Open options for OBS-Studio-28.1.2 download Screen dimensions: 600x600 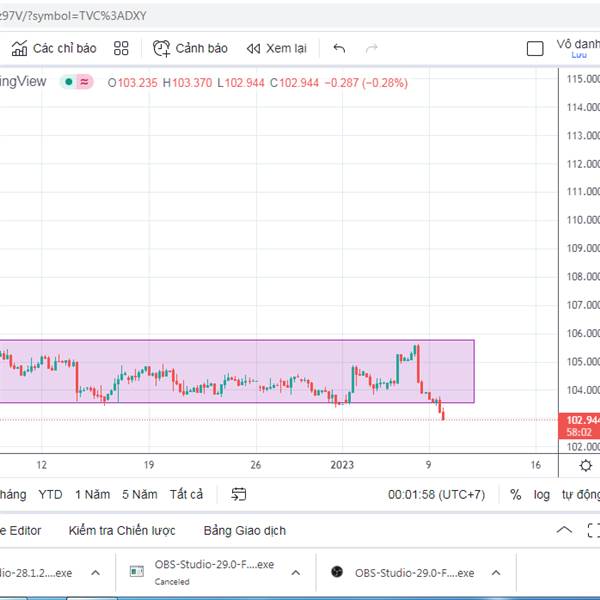pyautogui.click(x=95, y=573)
